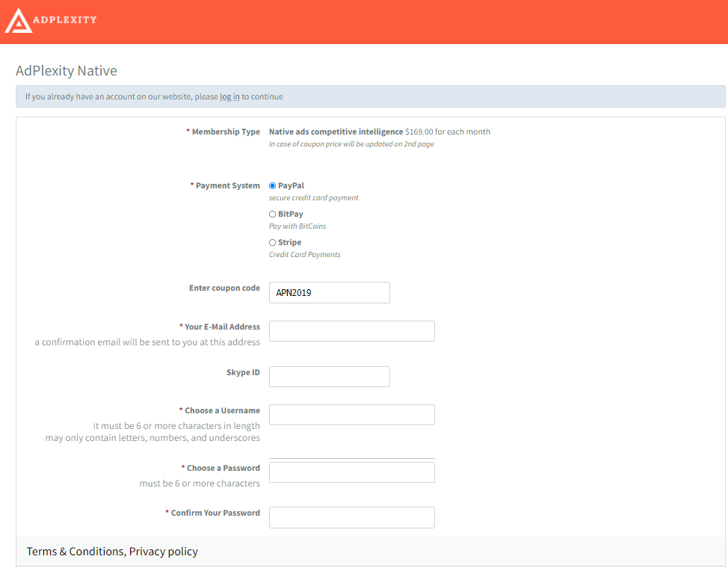The width and height of the screenshot is (728, 568).
Task: Focus the Confirm Your Password field
Action: click(x=352, y=517)
